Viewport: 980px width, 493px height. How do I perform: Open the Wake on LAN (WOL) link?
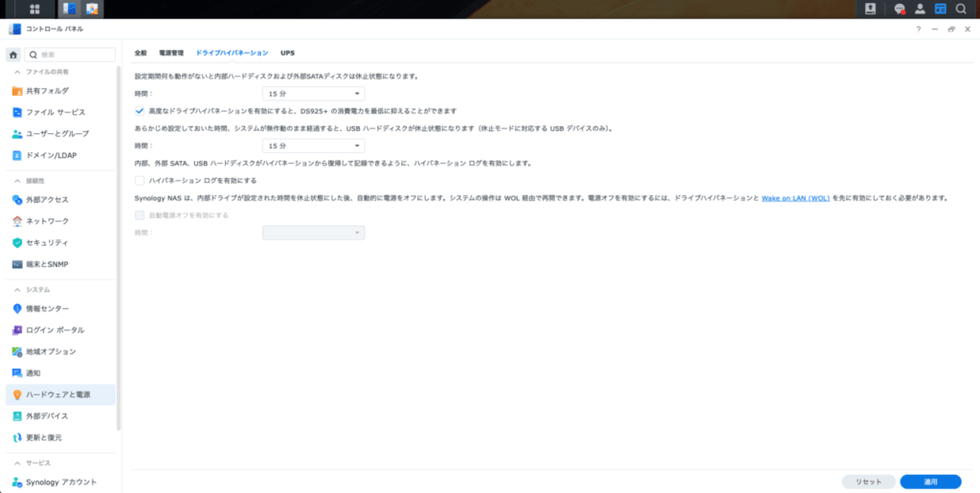[795, 198]
